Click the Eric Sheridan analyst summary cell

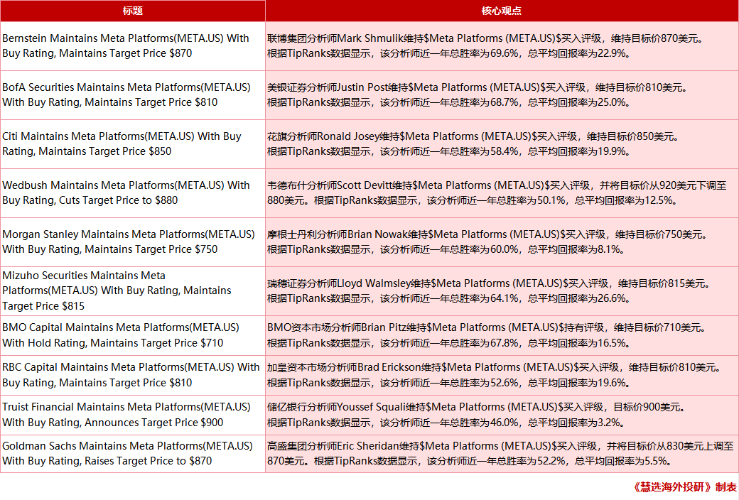502,454
